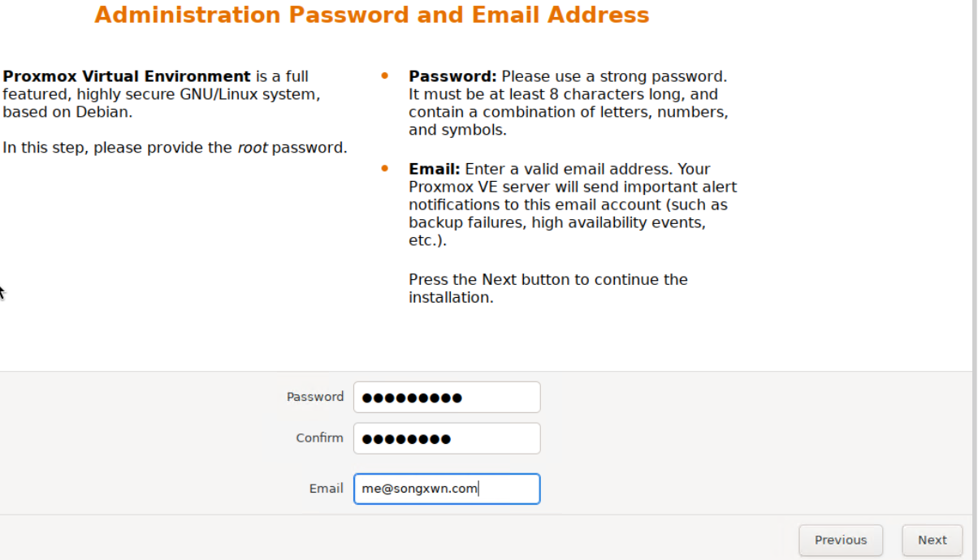Click the orange bullet beside Password hint
The height and width of the screenshot is (560, 978).
[385, 76]
